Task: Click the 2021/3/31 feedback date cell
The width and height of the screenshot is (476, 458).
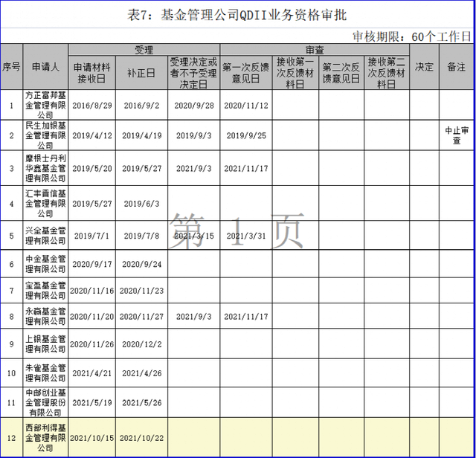Action: coord(245,236)
